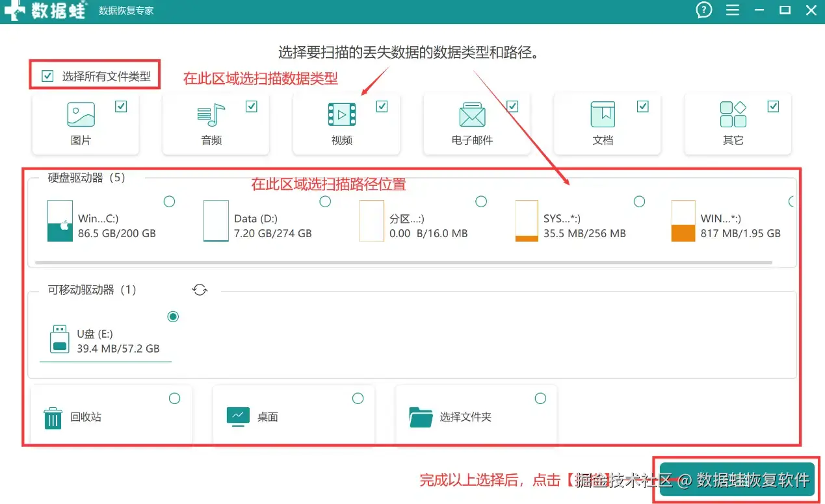The height and width of the screenshot is (504, 825).
Task: Toggle 选择所有文件类型 checkbox
Action: [47, 76]
